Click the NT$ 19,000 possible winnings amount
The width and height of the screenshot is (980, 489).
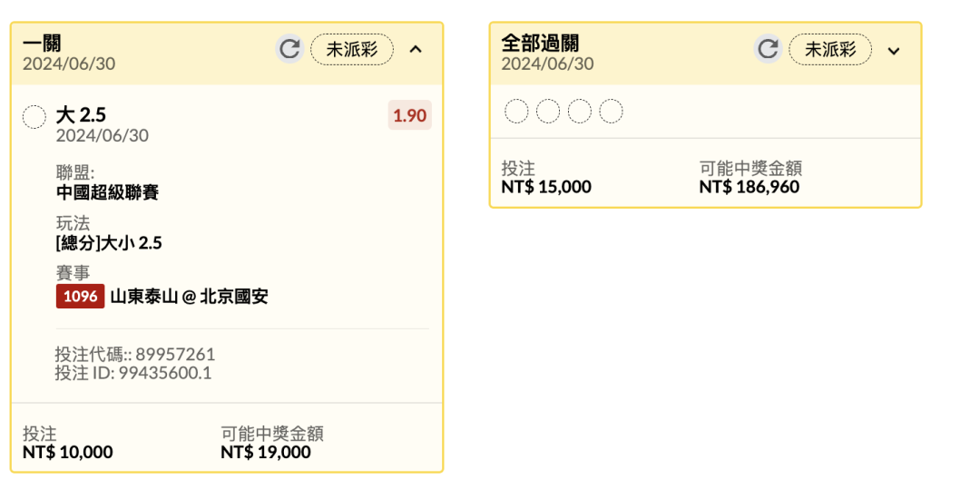tap(266, 452)
